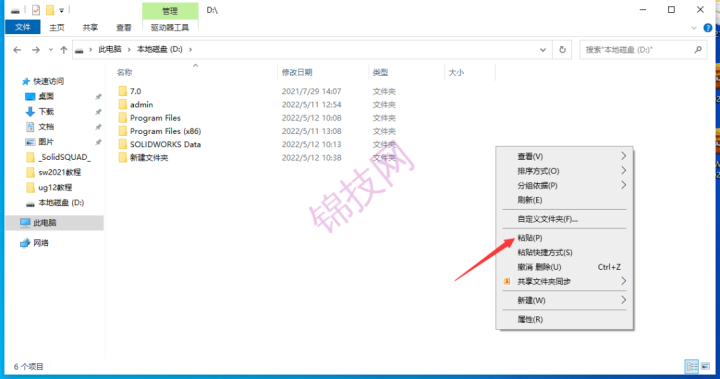Select the Program Files folder
This screenshot has width=720, height=379.
(155, 118)
